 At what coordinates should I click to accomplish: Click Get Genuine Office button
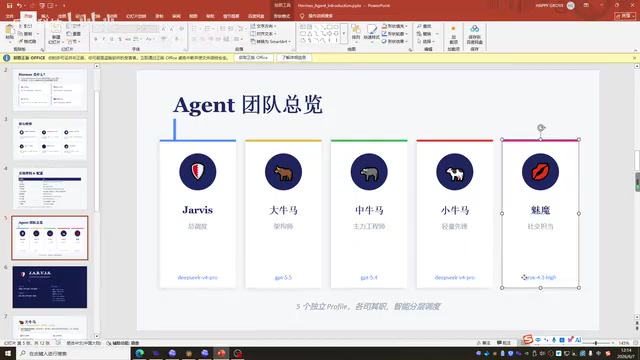click(253, 58)
